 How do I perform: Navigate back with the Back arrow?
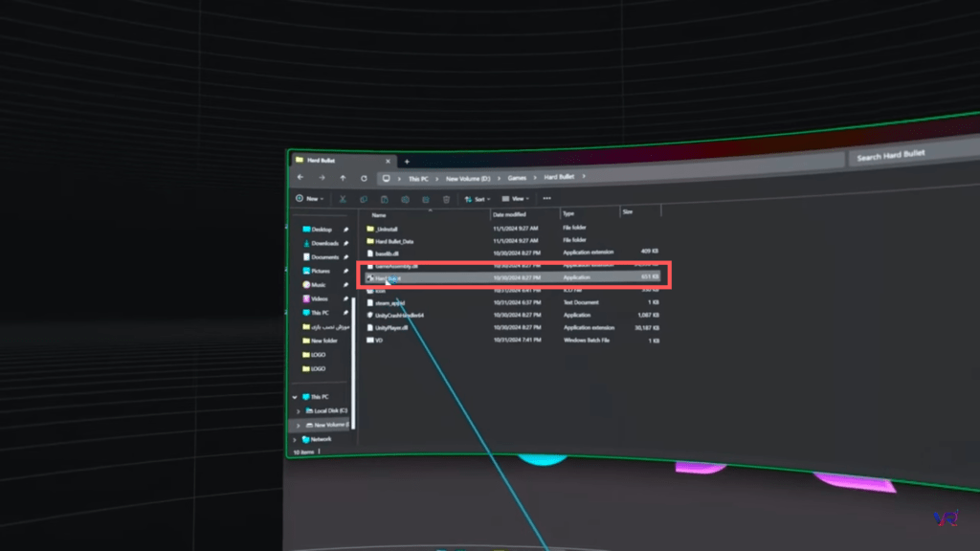point(301,177)
